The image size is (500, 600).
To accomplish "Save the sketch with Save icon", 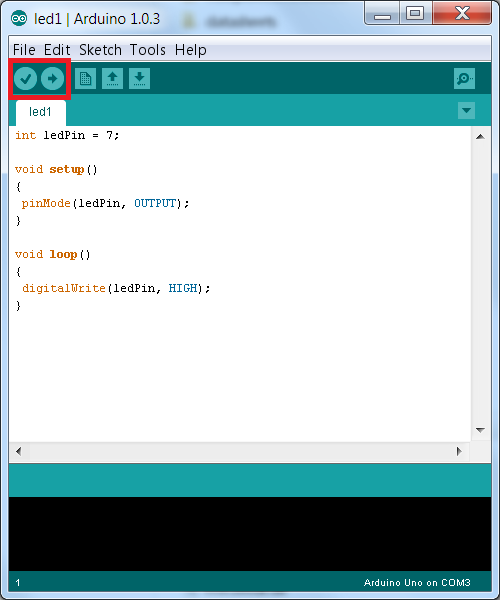I will click(x=139, y=78).
